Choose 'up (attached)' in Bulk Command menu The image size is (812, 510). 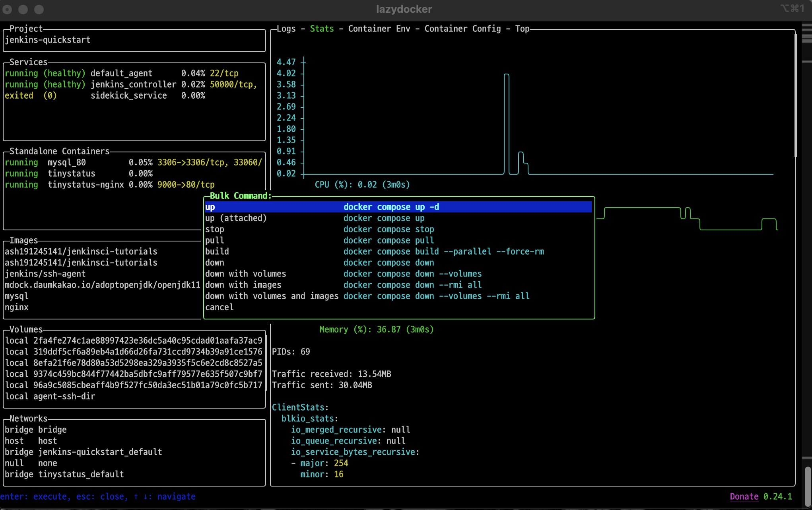point(236,218)
